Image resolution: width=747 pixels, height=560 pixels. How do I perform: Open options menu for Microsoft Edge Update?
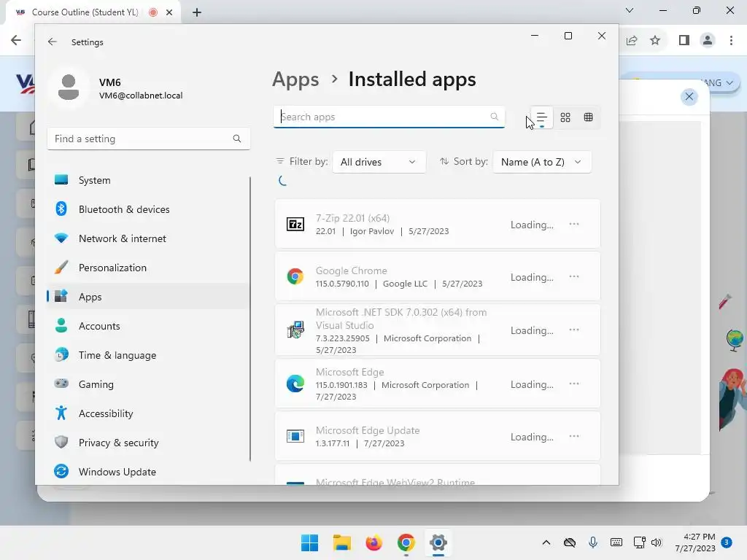pos(574,436)
